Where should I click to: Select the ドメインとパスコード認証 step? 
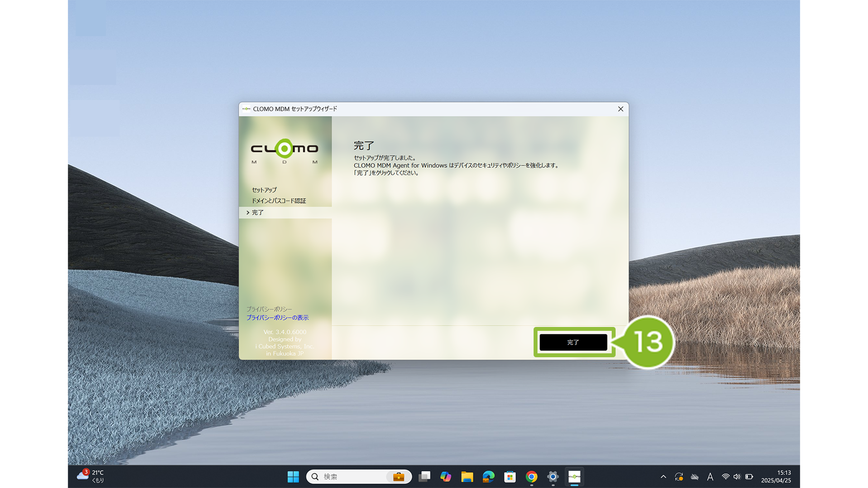279,201
